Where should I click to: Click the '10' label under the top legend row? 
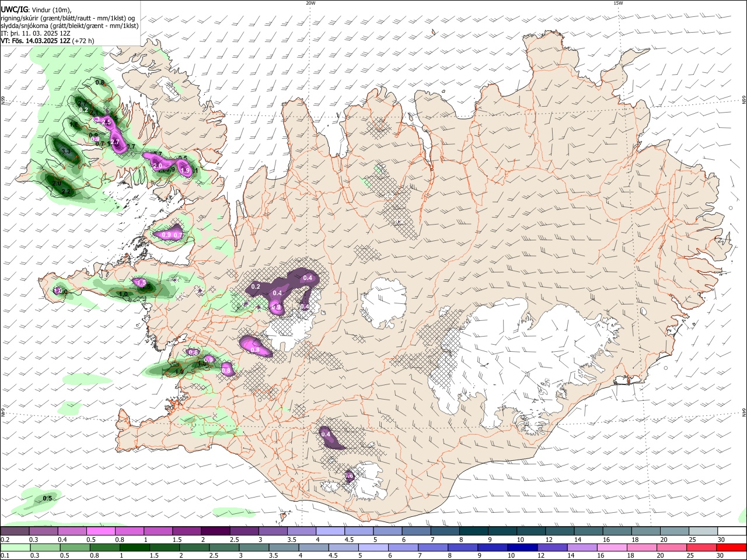[x=520, y=540]
